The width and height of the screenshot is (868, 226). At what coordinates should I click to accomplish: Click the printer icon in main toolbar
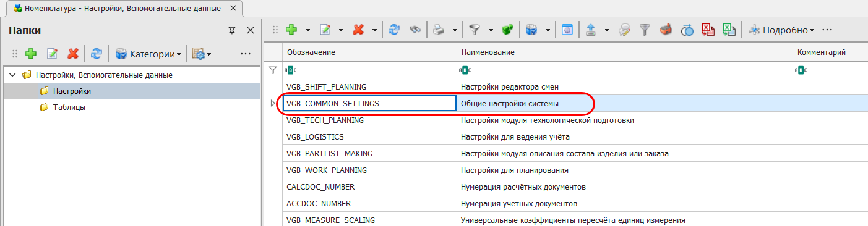coord(439,30)
